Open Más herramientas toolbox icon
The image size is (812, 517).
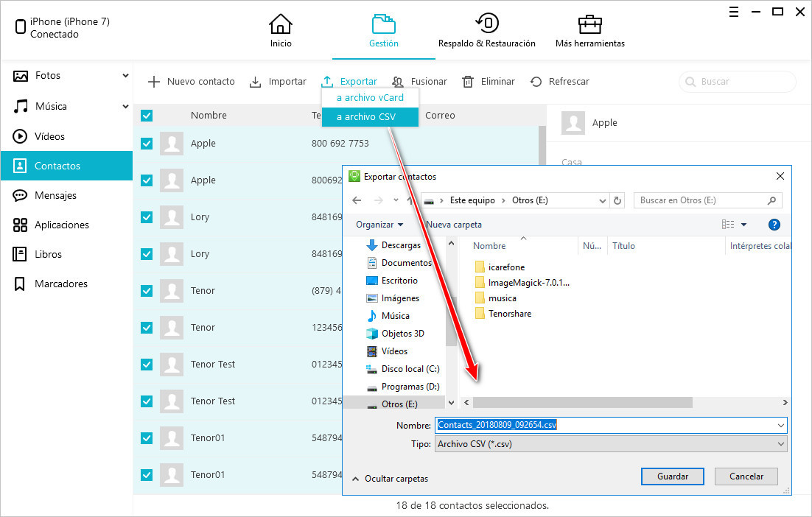tap(589, 24)
